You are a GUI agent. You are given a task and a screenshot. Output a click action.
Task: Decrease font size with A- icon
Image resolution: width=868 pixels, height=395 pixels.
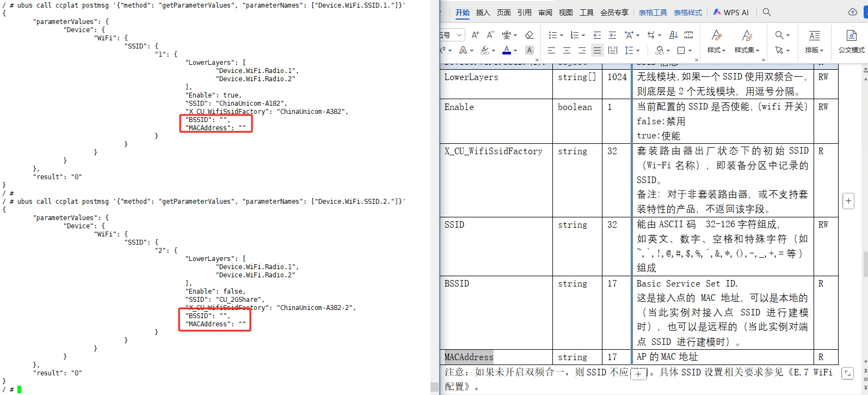tap(490, 35)
